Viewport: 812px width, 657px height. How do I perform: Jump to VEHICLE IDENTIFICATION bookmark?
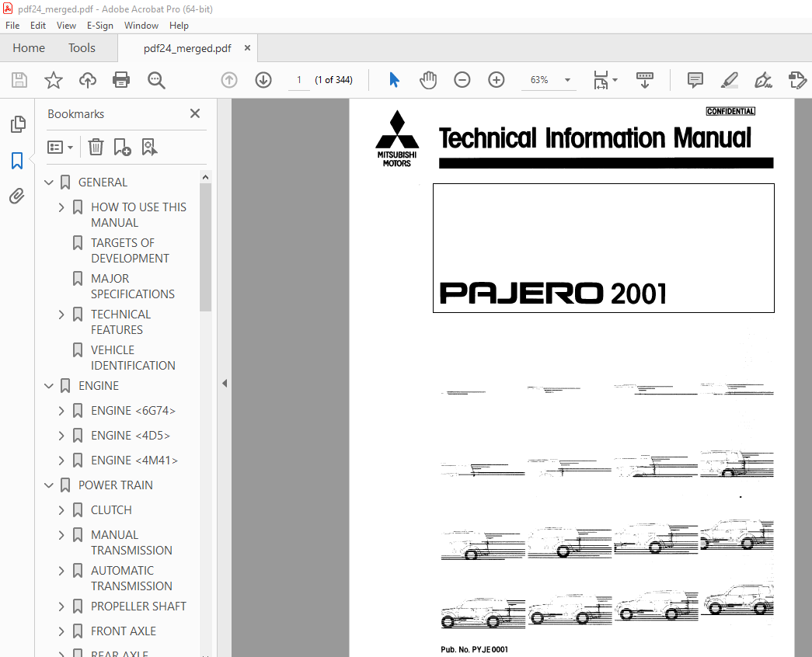(133, 358)
